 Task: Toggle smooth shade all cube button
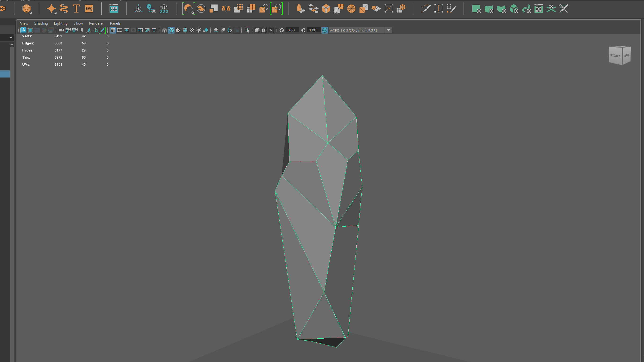(x=171, y=30)
